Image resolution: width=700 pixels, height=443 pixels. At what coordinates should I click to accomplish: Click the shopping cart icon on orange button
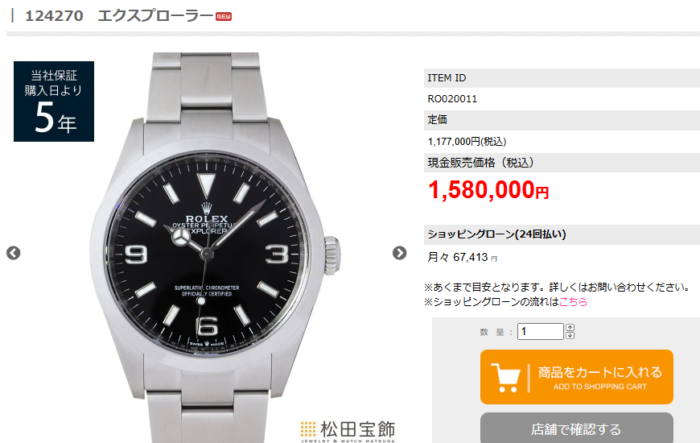tap(506, 378)
